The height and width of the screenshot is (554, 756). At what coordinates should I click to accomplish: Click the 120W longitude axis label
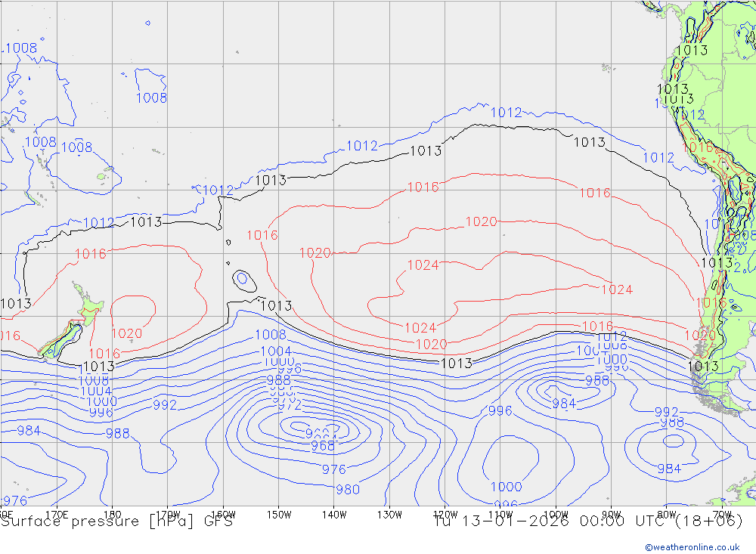coord(445,515)
